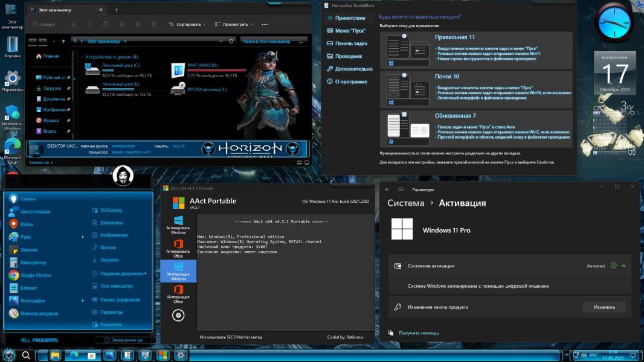Open a new Explorer tab with plus
Viewport: 644px width, 362px height.
116,10
